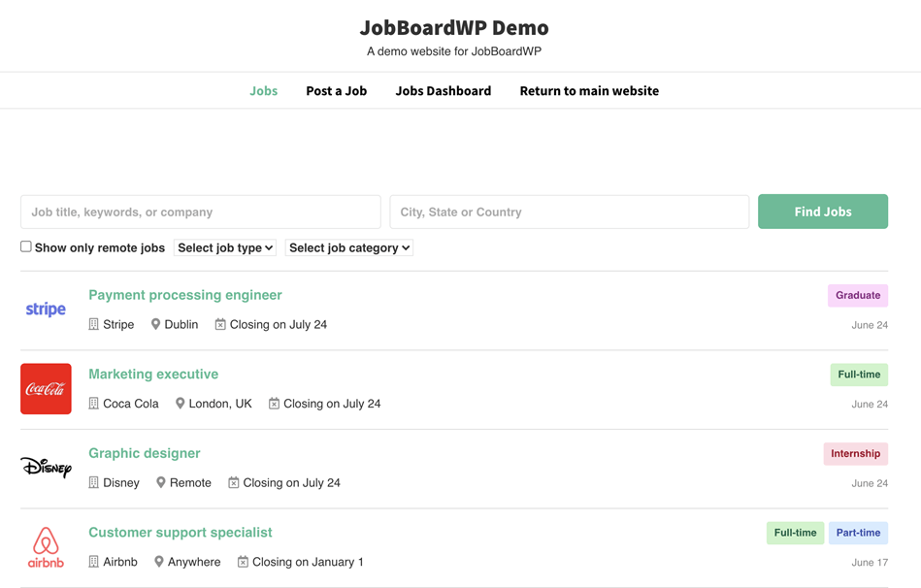Click Full-time tag on Customer support specialist
The width and height of the screenshot is (921, 588).
(795, 534)
